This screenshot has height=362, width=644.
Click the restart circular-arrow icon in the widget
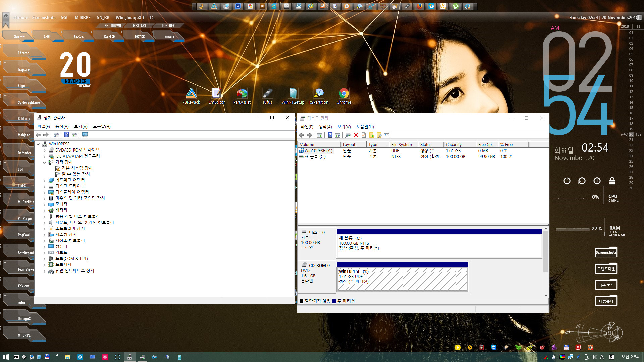(582, 181)
